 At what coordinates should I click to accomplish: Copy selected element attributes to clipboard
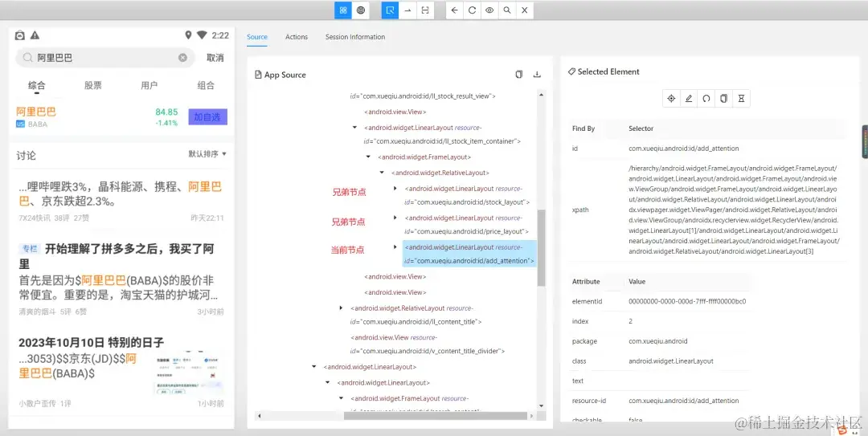click(723, 99)
